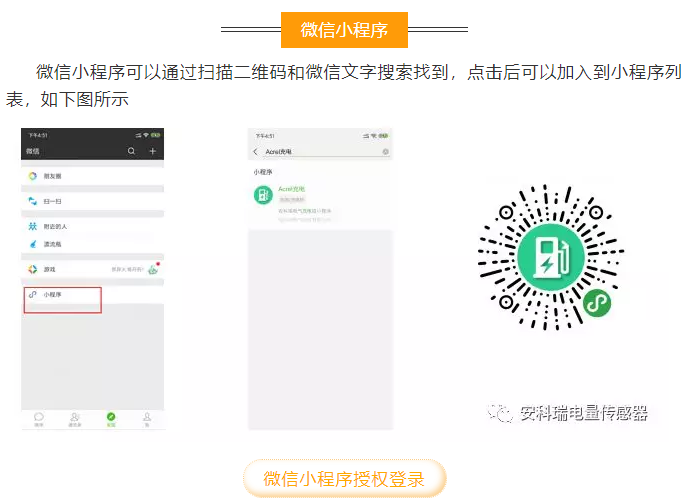Tap the magnifier search icon in WeChat header
The image size is (685, 503).
point(131,151)
